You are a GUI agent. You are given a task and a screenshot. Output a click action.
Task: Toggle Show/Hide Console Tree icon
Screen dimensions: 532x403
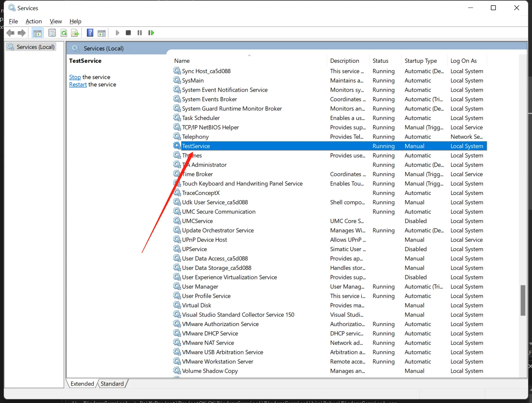38,33
